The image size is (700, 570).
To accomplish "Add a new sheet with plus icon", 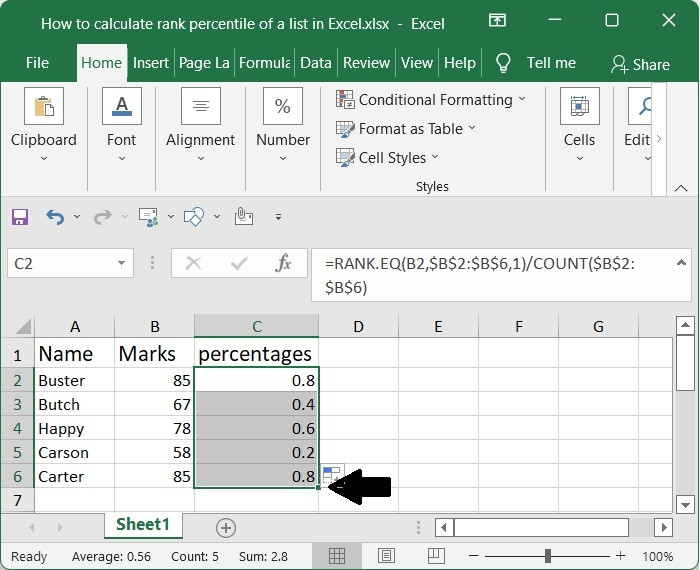I will (x=226, y=527).
